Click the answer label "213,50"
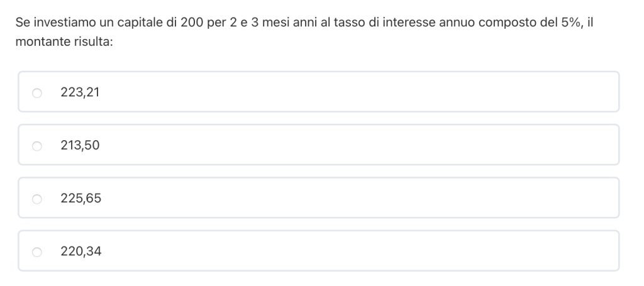Viewport: 644px width, 286px height. (x=80, y=146)
